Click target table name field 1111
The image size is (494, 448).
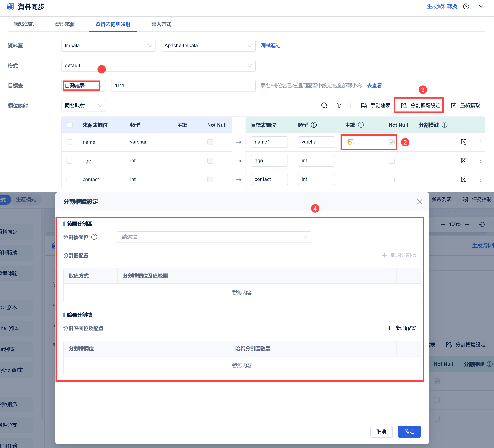tap(183, 85)
